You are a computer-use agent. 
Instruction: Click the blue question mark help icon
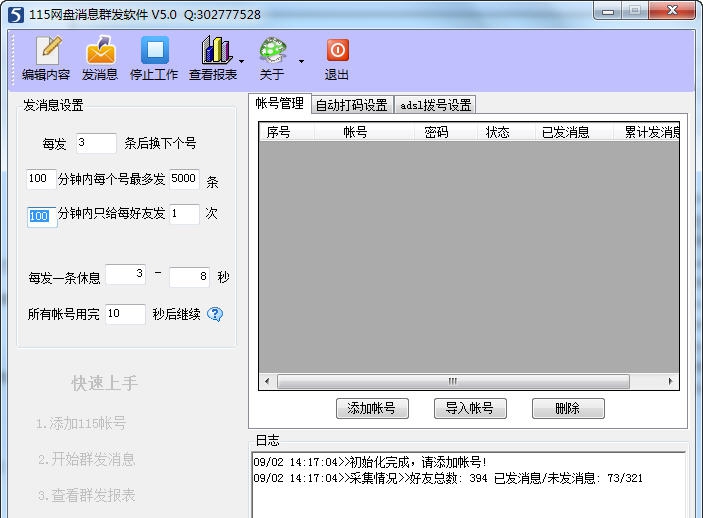215,314
